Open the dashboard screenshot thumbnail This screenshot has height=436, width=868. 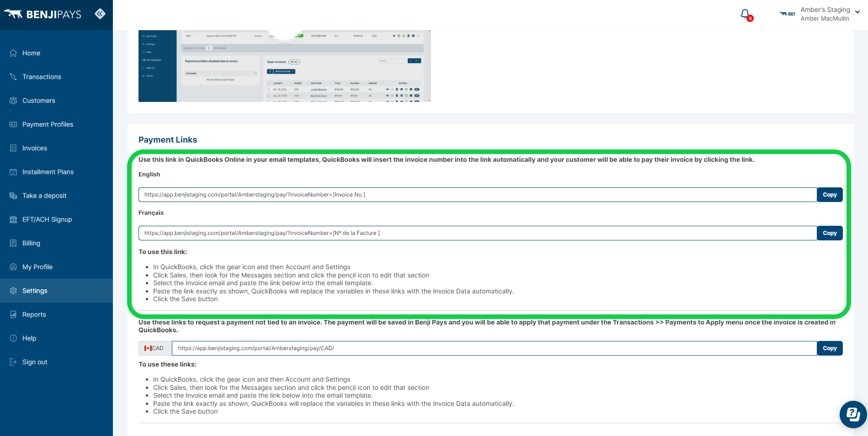point(284,66)
